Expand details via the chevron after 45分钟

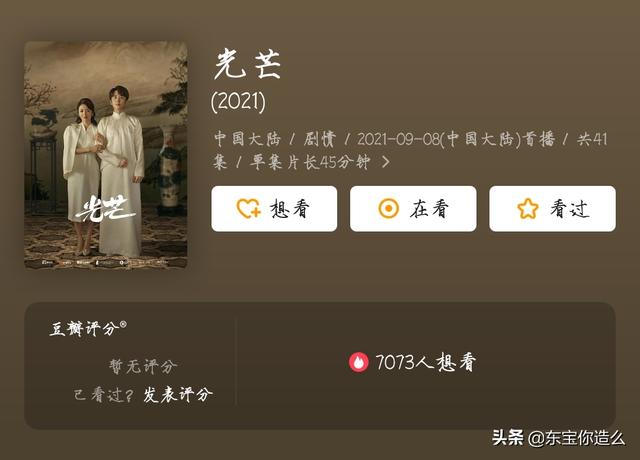point(385,162)
